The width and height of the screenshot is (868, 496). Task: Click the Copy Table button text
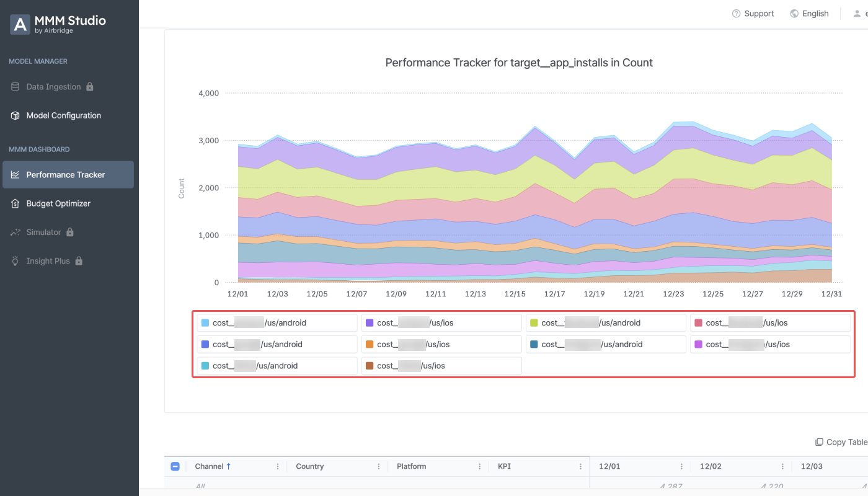[x=847, y=442]
